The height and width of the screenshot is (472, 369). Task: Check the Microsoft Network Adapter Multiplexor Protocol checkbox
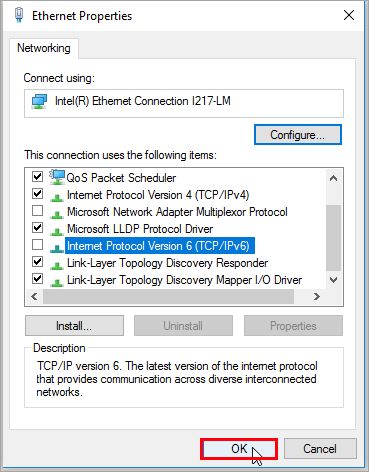pos(37,211)
